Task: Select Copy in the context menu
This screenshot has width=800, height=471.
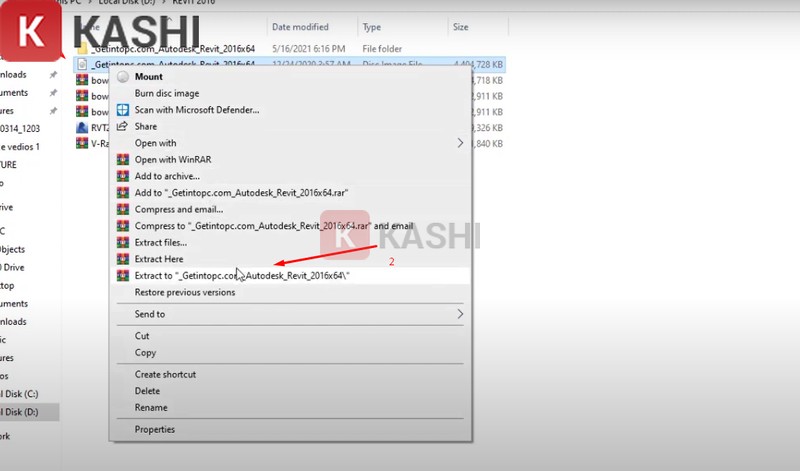Action: pos(145,353)
